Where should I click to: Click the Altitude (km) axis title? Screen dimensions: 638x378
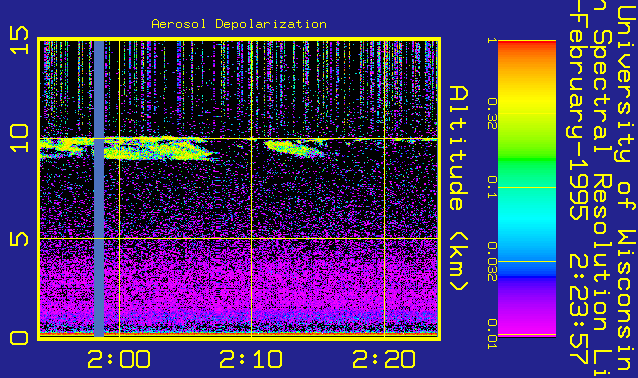click(x=459, y=188)
